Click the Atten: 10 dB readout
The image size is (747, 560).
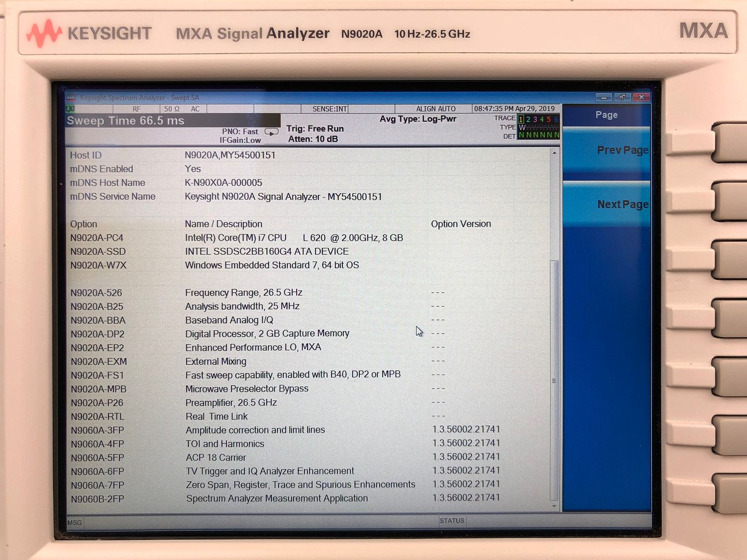[313, 139]
